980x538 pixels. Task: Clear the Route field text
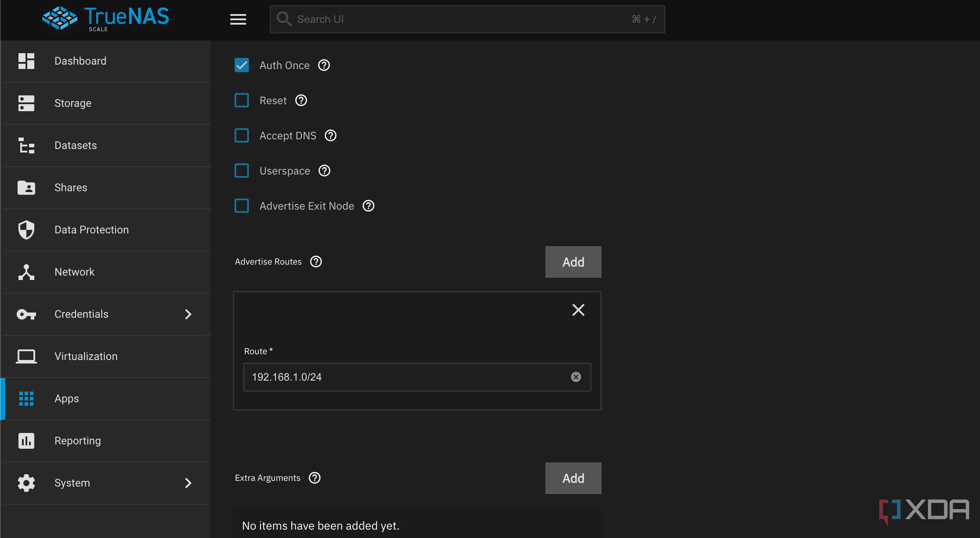tap(576, 377)
